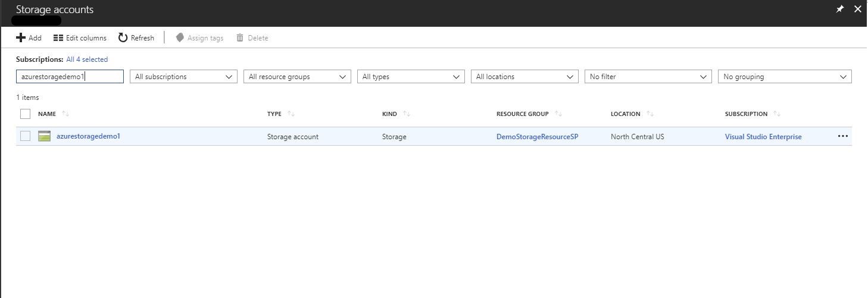The image size is (868, 298).
Task: Open the No grouping dropdown
Action: (x=785, y=77)
